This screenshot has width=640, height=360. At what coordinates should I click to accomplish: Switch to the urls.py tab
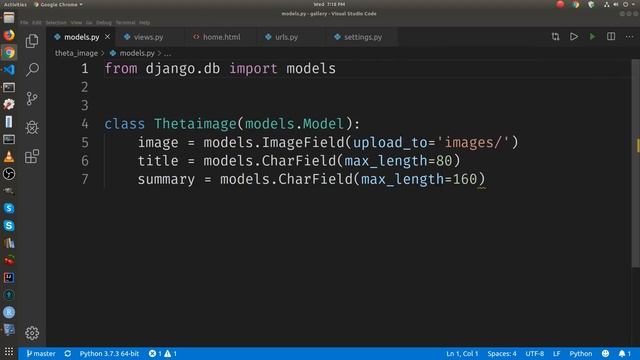coord(286,37)
